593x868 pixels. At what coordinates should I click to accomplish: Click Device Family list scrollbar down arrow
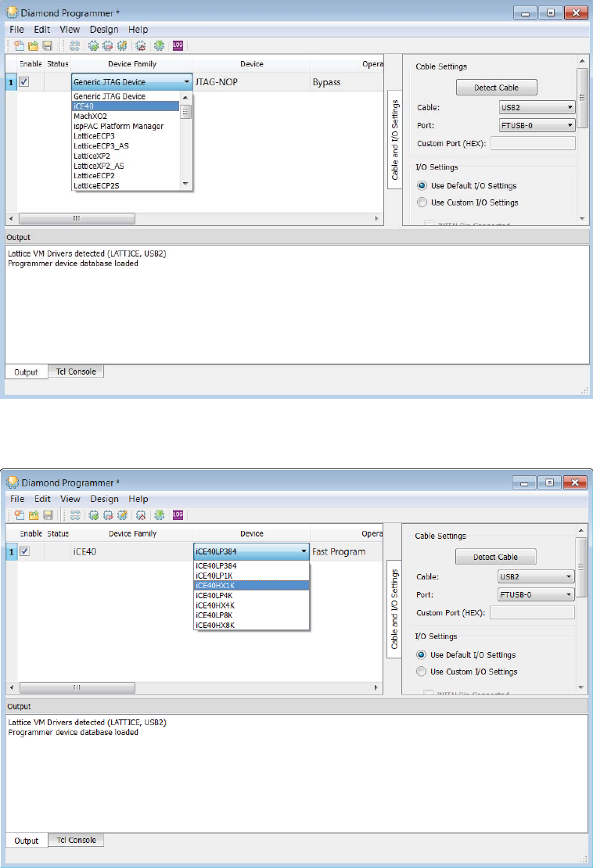click(185, 184)
